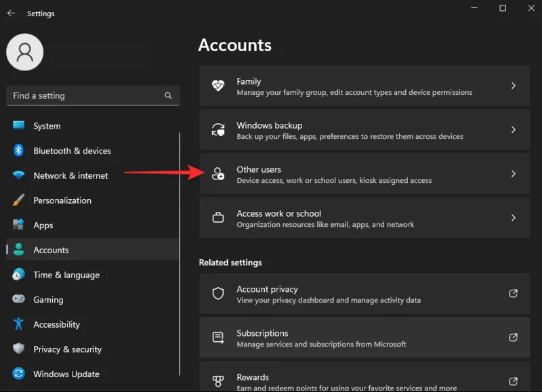This screenshot has height=392, width=542.
Task: Click the back arrow in Settings header
Action: (x=11, y=13)
